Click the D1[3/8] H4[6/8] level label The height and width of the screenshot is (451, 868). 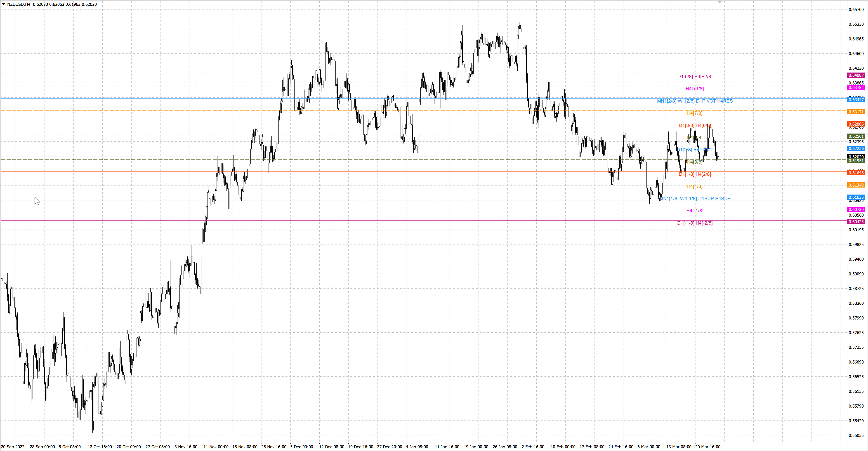tap(695, 126)
